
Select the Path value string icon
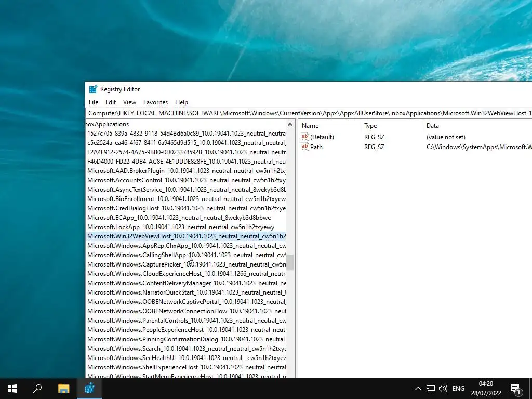[304, 147]
